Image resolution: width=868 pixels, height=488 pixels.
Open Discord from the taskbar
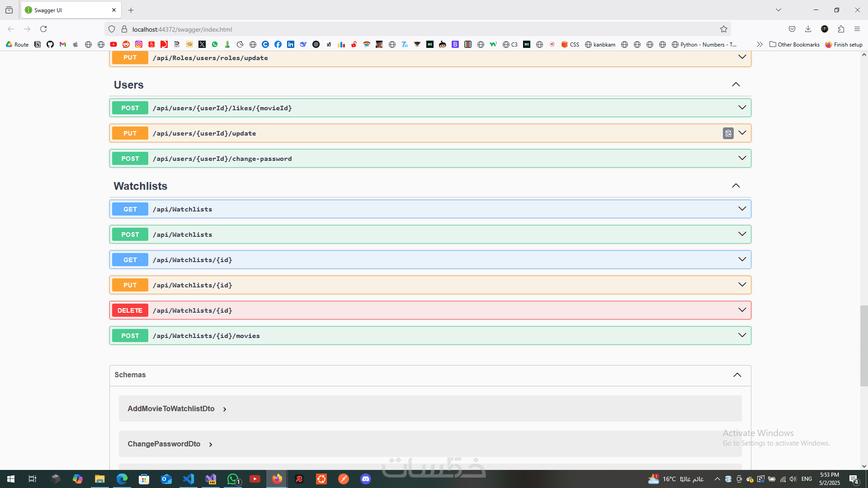click(x=366, y=479)
